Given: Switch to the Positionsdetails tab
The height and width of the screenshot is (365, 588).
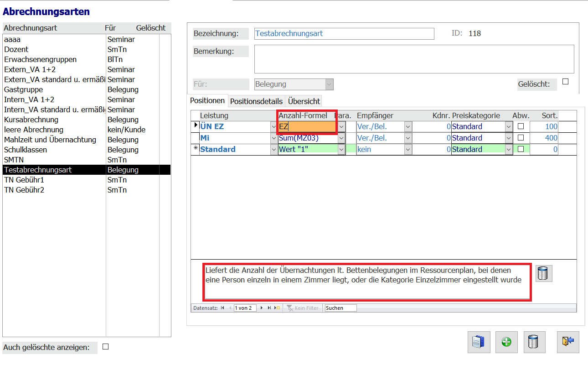Looking at the screenshot, I should coord(256,101).
